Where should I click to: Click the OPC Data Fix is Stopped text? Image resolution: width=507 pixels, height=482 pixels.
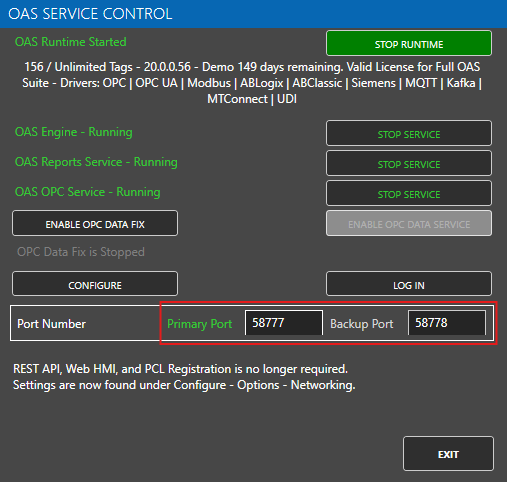click(x=81, y=252)
